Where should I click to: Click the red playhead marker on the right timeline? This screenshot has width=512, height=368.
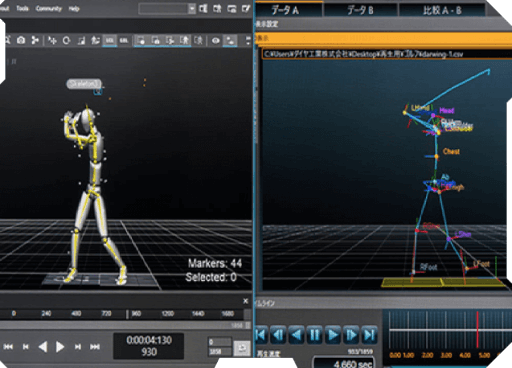(477, 329)
